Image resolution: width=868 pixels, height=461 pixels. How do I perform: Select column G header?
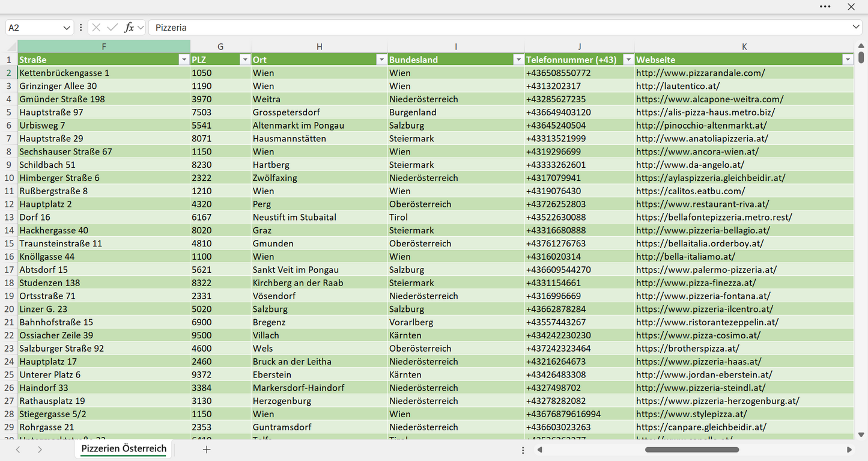point(220,46)
